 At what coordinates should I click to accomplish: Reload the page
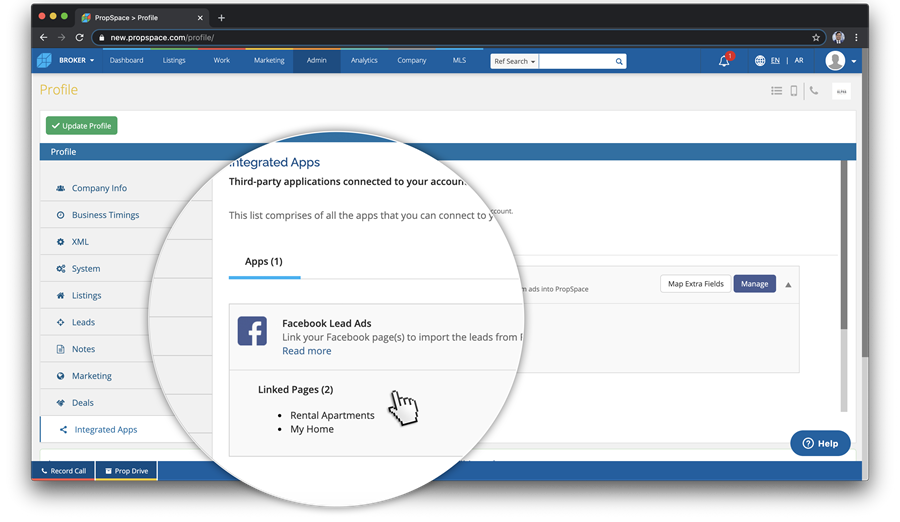[x=80, y=37]
